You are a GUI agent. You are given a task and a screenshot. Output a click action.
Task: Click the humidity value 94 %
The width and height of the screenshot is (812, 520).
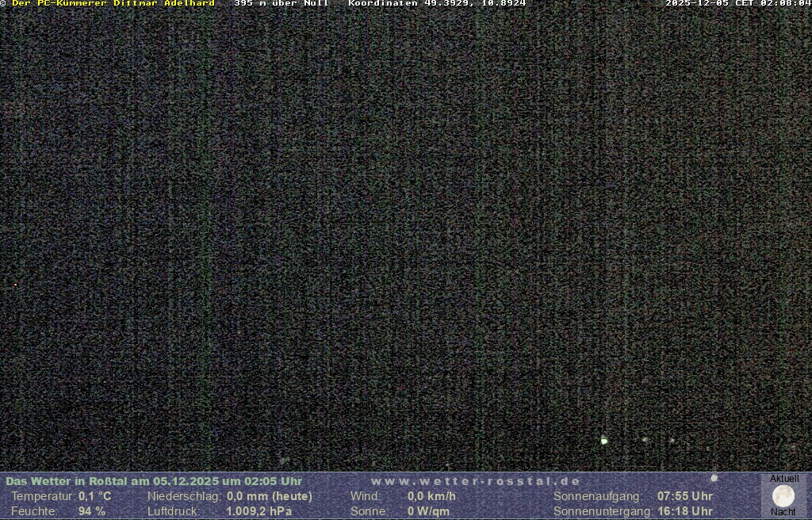click(91, 511)
